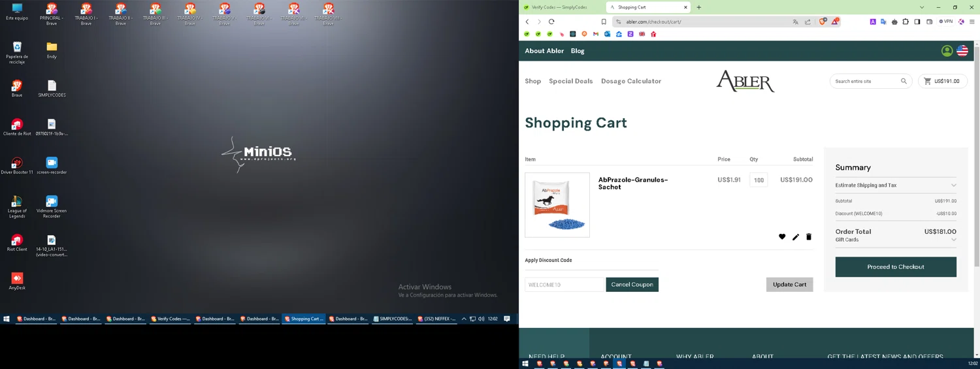Add AbPrazole item to wishlist heart icon
The height and width of the screenshot is (369, 980).
point(782,236)
